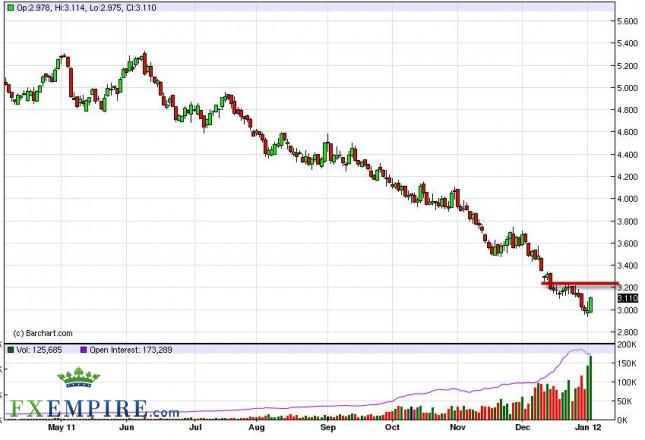Click the 3.600 price axis label
645x440 pixels.
(x=628, y=244)
